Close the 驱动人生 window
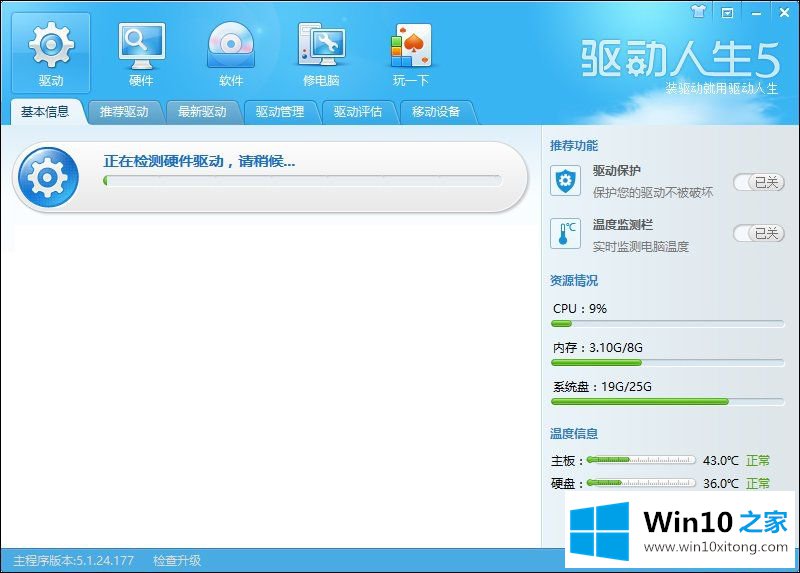This screenshot has width=800, height=573. click(785, 13)
